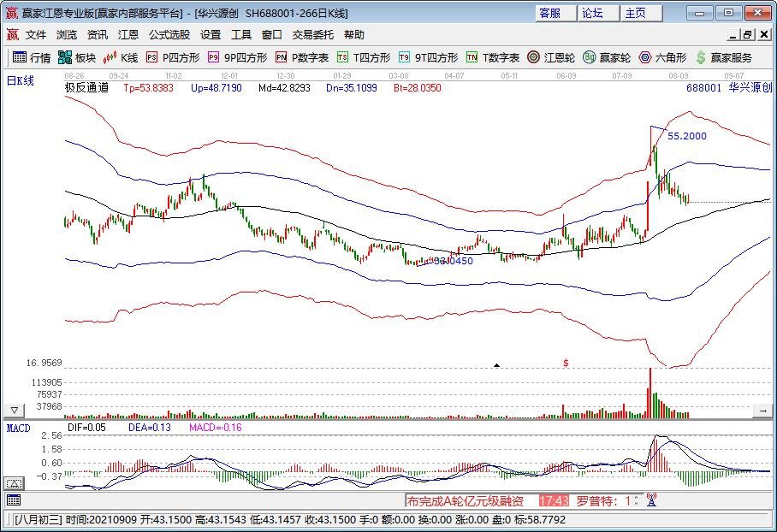Open the 公式选股 menu
Image resolution: width=777 pixels, height=532 pixels.
[169, 35]
